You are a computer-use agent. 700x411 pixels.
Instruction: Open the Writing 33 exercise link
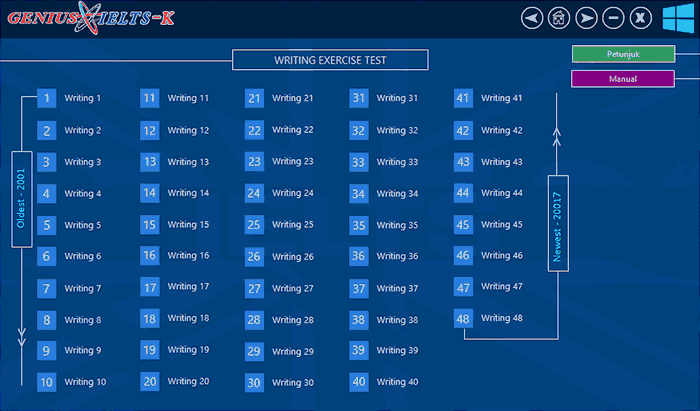coord(397,162)
